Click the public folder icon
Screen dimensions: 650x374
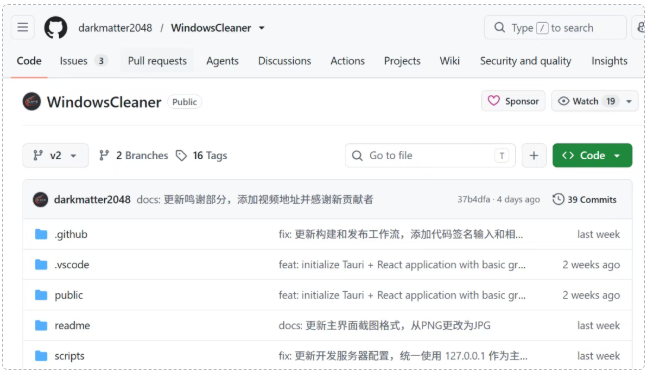41,295
